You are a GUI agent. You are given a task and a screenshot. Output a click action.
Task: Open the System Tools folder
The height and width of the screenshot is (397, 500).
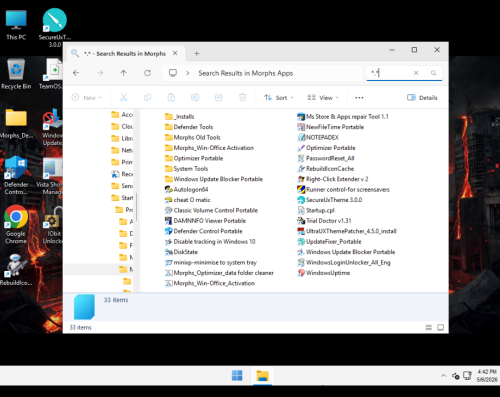click(x=187, y=169)
